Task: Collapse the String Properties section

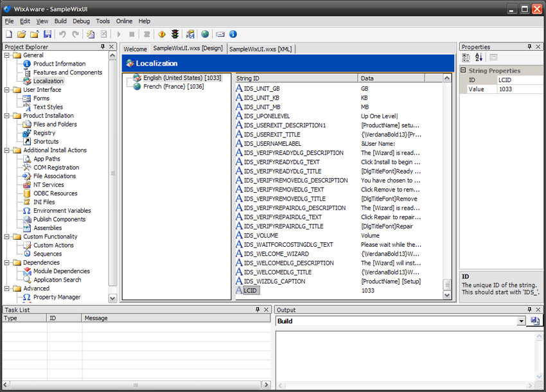Action: point(463,71)
